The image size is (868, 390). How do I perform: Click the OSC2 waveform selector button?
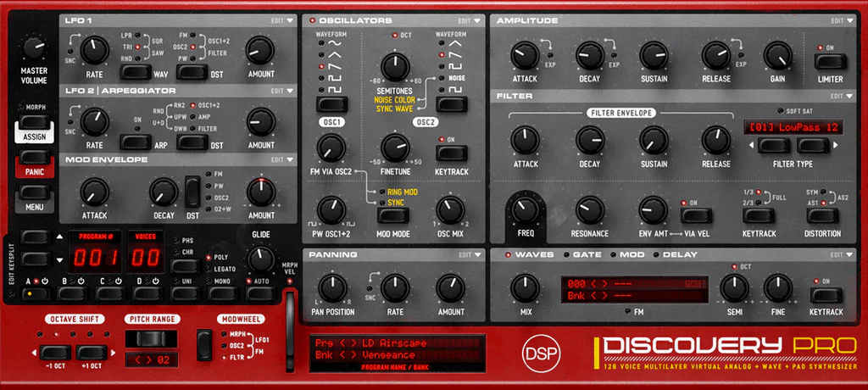451,104
